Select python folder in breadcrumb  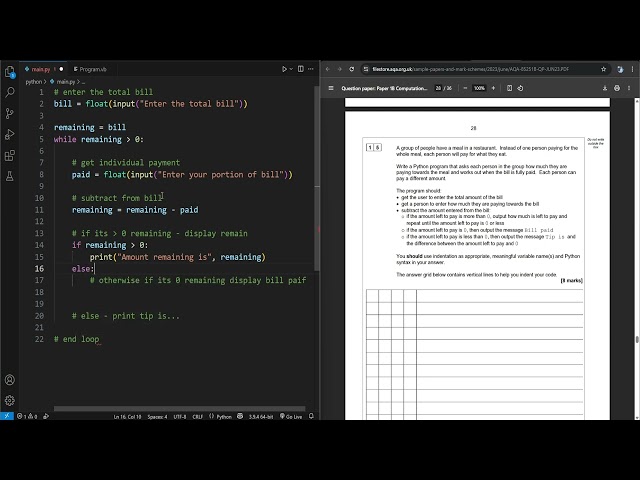coord(33,82)
